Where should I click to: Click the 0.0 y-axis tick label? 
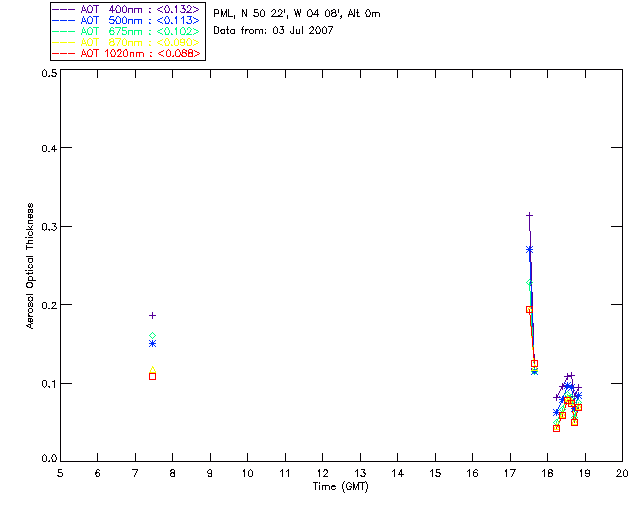pos(49,459)
